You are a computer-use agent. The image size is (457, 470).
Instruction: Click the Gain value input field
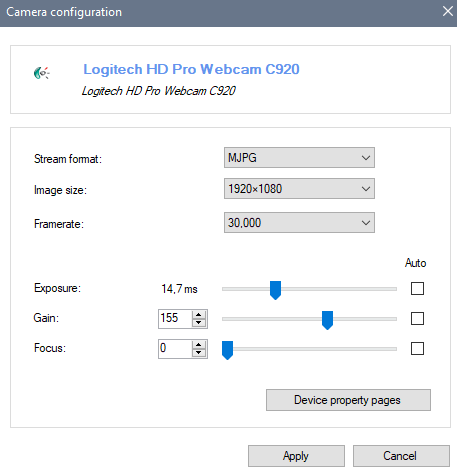[175, 319]
